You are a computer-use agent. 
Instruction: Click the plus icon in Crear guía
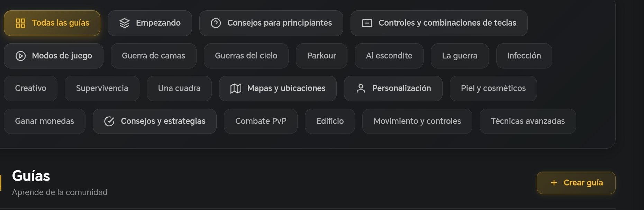click(x=554, y=183)
